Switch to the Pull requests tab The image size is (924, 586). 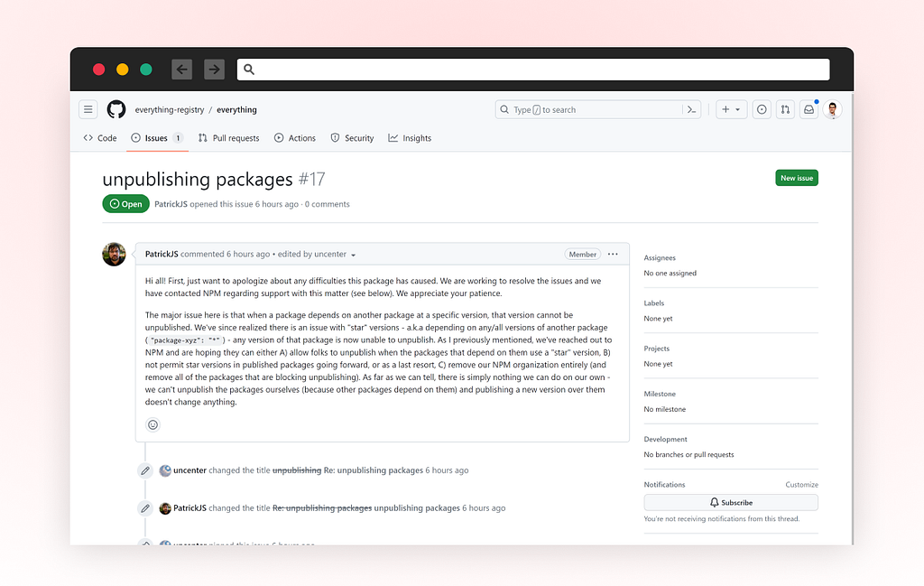tap(228, 138)
